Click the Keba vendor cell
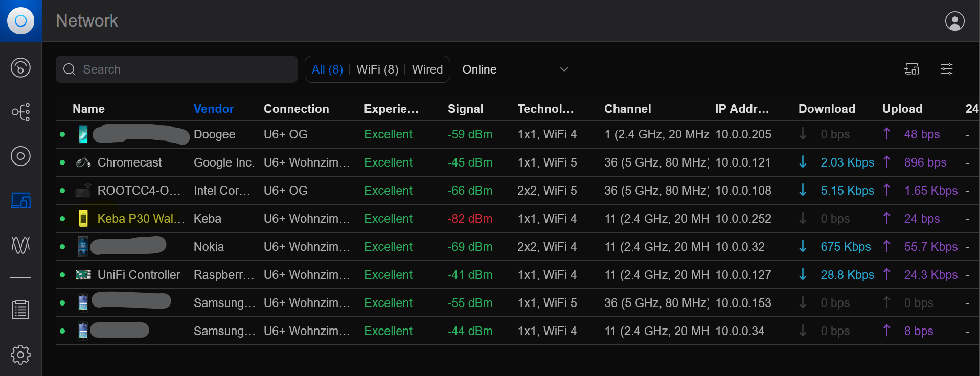This screenshot has width=980, height=376. click(208, 219)
